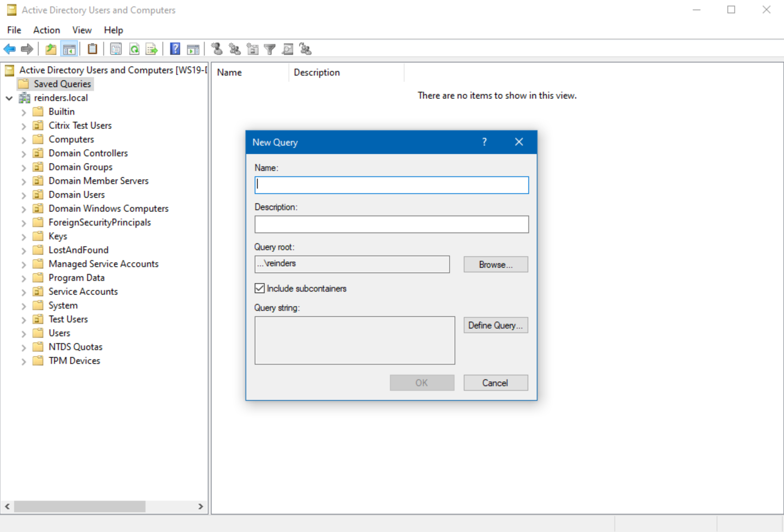Select the Saved Queries folder
Screen dimensions: 784x532
coord(62,84)
